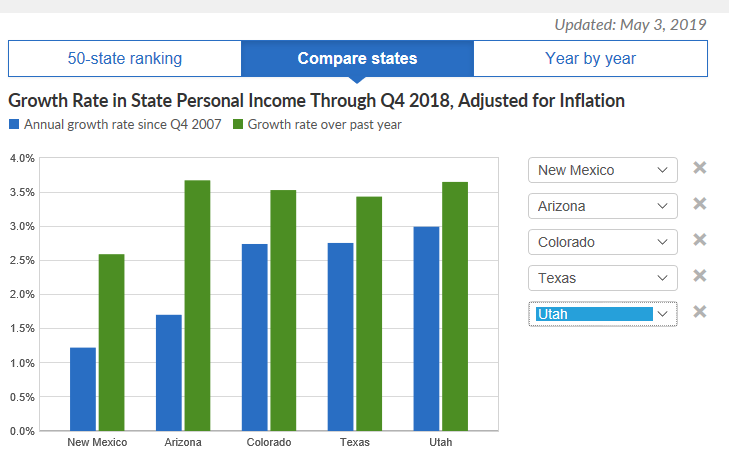This screenshot has height=458, width=729.
Task: Remove Texas with its X icon
Action: (700, 276)
